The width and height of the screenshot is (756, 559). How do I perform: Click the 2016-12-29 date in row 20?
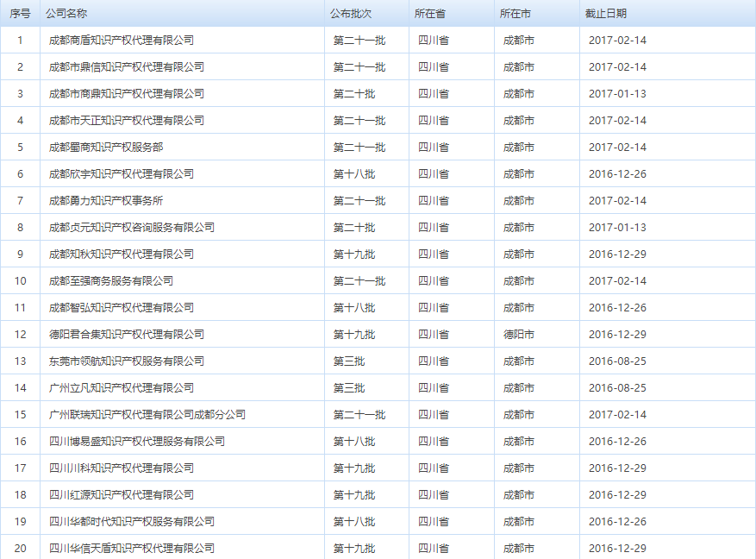[x=617, y=549]
